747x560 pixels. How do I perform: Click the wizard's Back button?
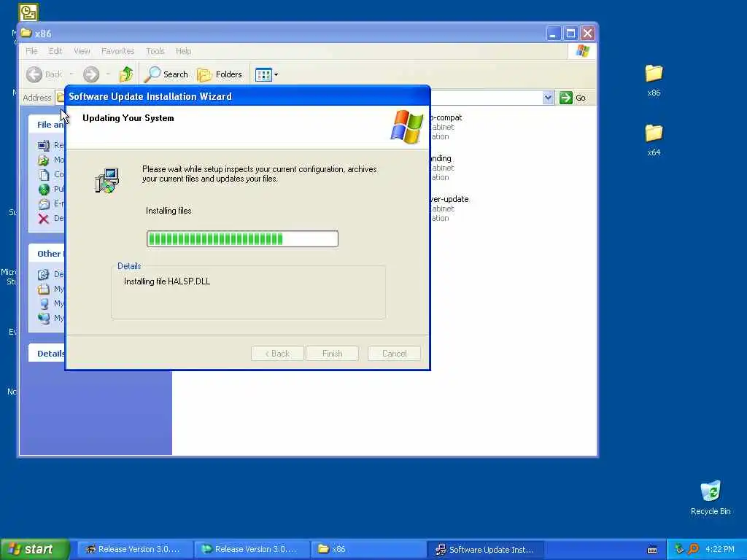[x=277, y=354]
